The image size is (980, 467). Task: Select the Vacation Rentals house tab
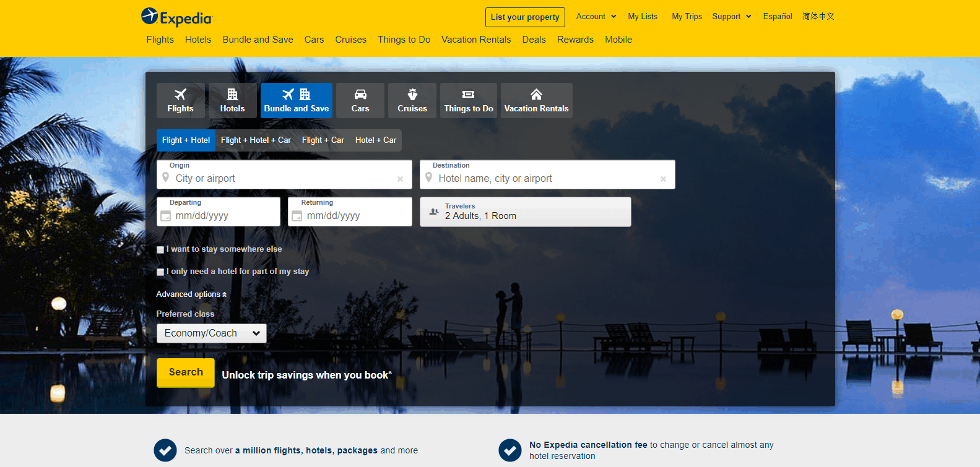point(537,100)
